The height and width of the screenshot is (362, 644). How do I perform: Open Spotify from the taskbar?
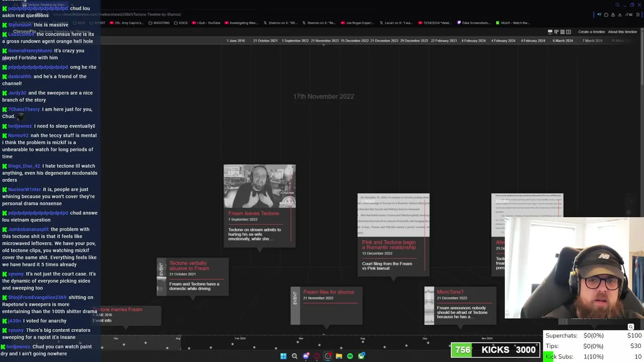click(350, 356)
